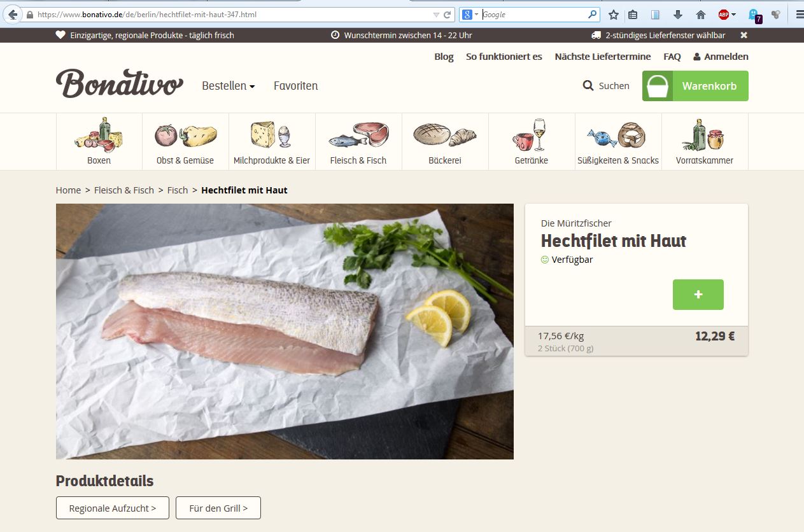Click 'Für den Grill >' button

click(218, 508)
